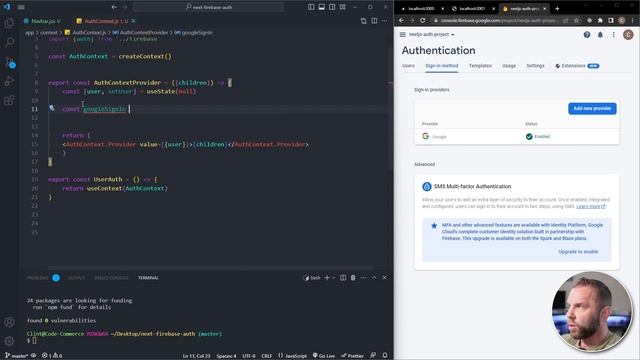Toggle the primary side bar layout icon
This screenshot has height=360, width=640.
(311, 7)
